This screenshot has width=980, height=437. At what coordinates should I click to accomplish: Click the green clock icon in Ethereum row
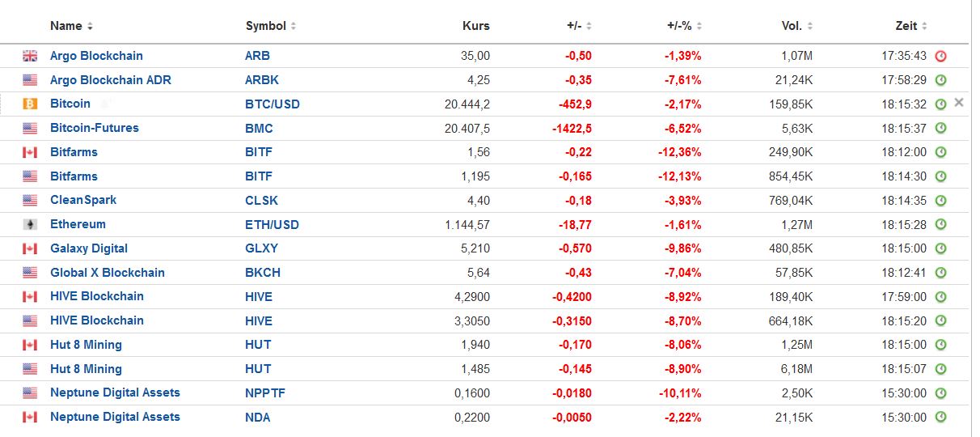[x=940, y=224]
